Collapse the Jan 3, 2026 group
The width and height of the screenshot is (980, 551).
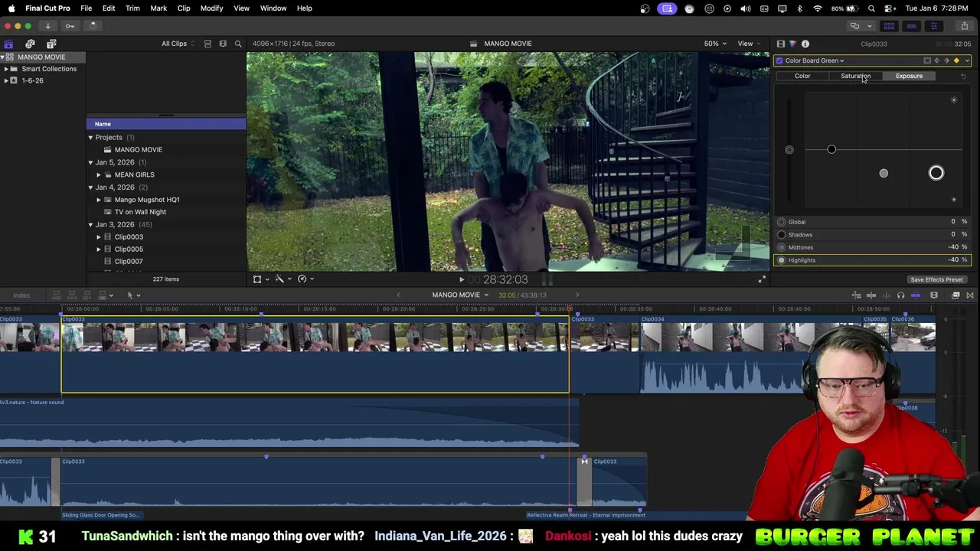click(90, 225)
